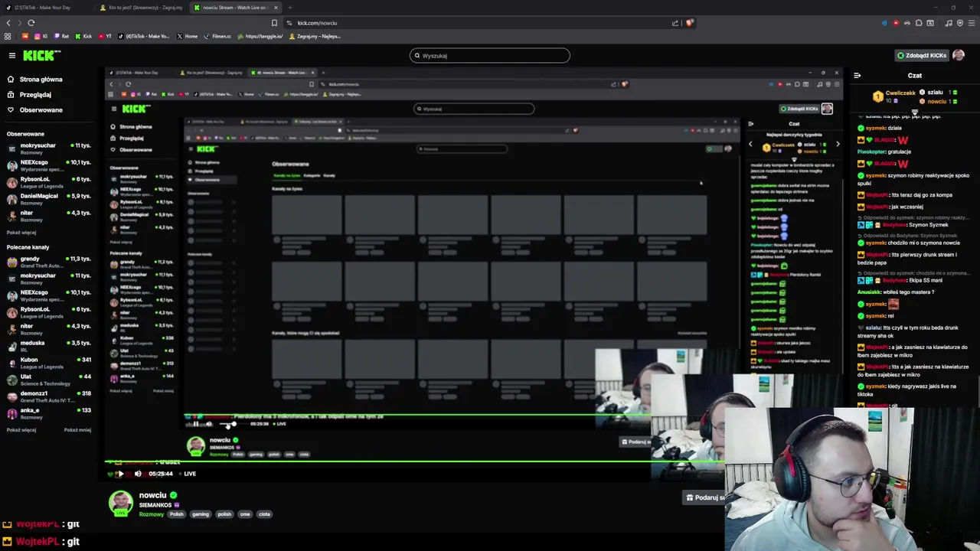Open recommended channel demonzz1 in sidebar
This screenshot has width=980, height=551.
pyautogui.click(x=47, y=396)
